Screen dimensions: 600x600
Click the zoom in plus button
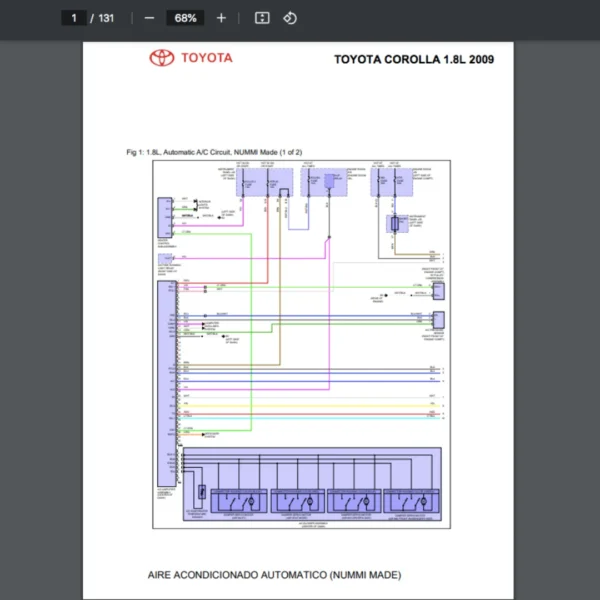[221, 18]
